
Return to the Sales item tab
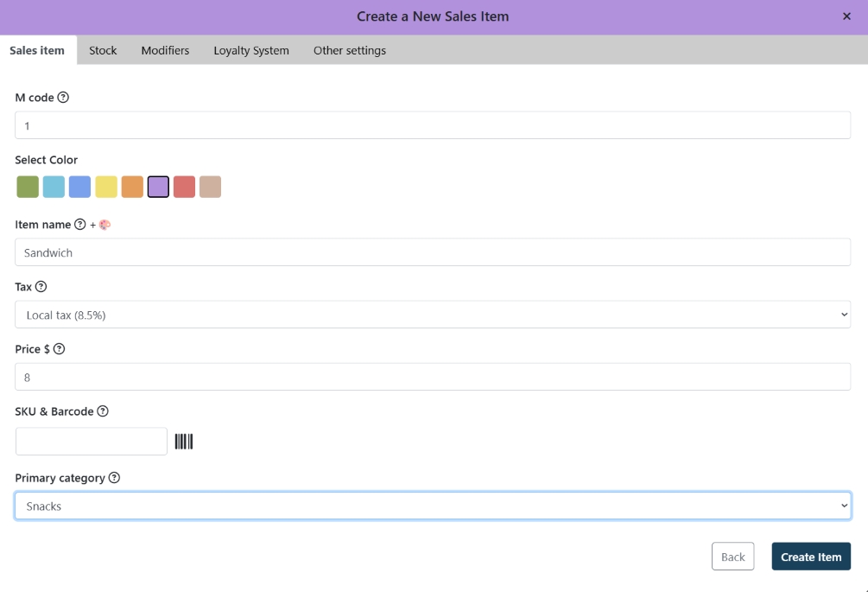coord(36,50)
